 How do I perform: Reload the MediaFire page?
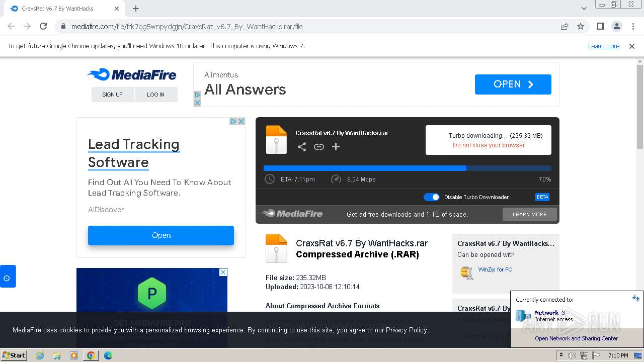pos(43,26)
